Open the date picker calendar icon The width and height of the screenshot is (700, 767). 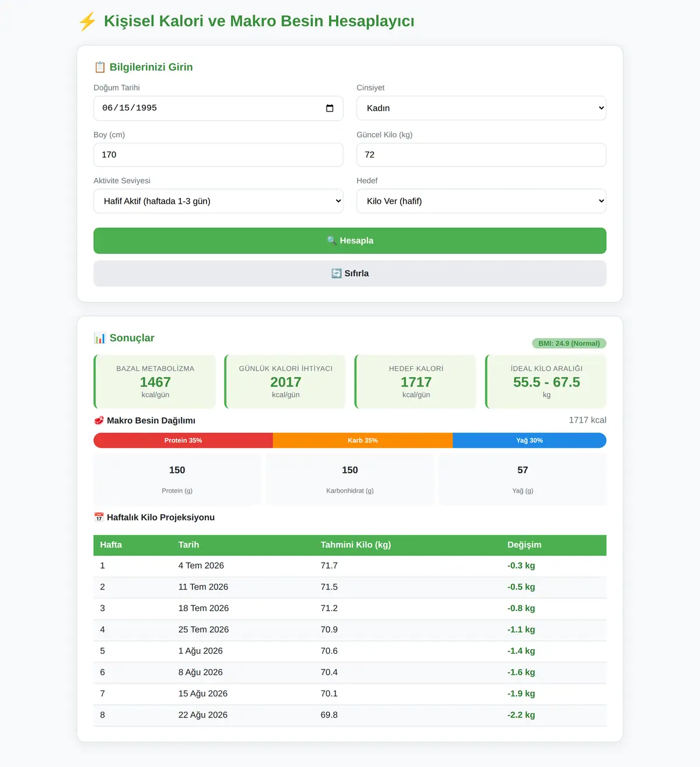[x=330, y=108]
